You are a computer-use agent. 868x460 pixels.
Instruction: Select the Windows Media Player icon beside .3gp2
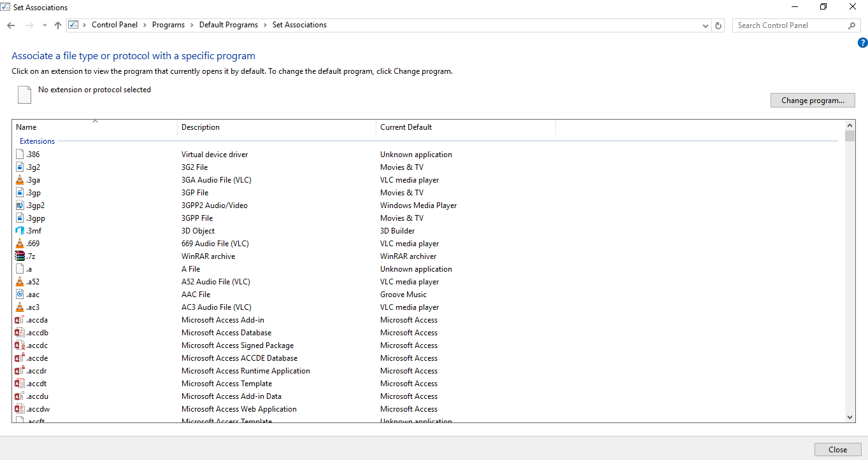pyautogui.click(x=19, y=205)
